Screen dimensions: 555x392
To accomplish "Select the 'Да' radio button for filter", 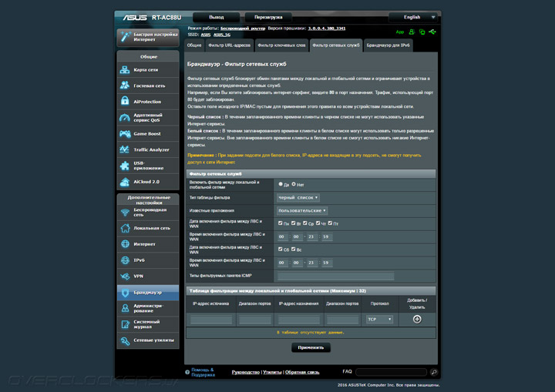I will 281,185.
